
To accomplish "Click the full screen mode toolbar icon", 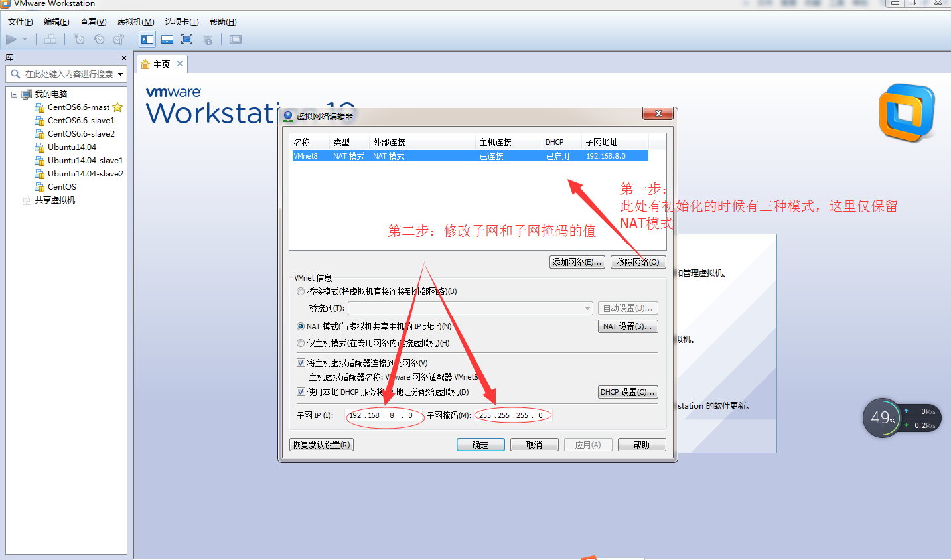I will 187,39.
